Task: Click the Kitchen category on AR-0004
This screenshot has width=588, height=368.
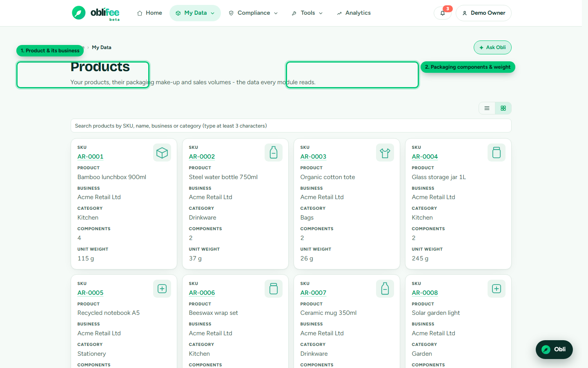Action: 422,218
